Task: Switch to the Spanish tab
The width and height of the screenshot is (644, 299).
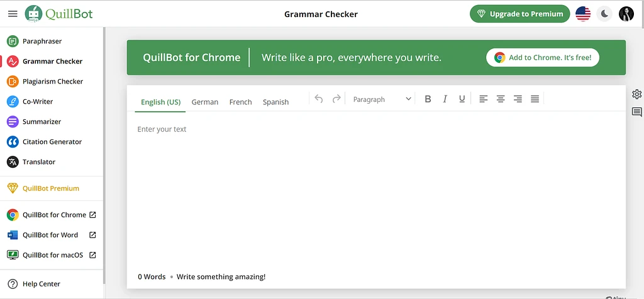Action: [275, 102]
